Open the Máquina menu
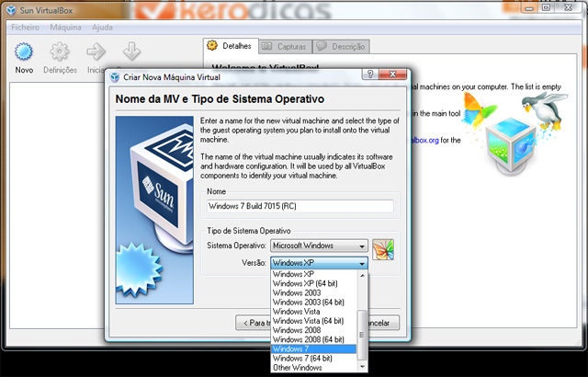The image size is (588, 377). [x=65, y=28]
